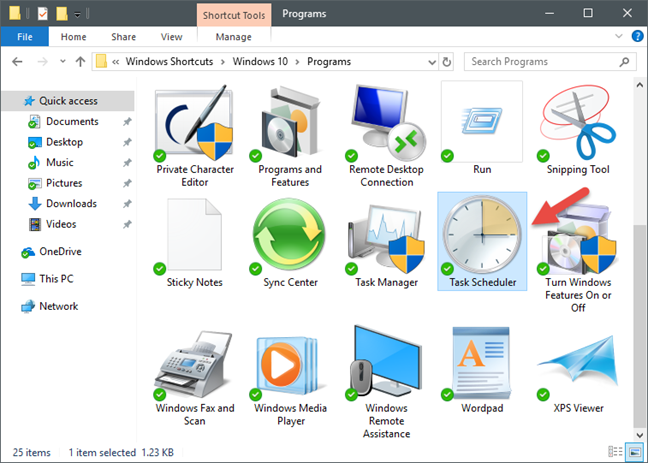Expand the address bar history dropdown
The image size is (648, 463).
pyautogui.click(x=432, y=62)
